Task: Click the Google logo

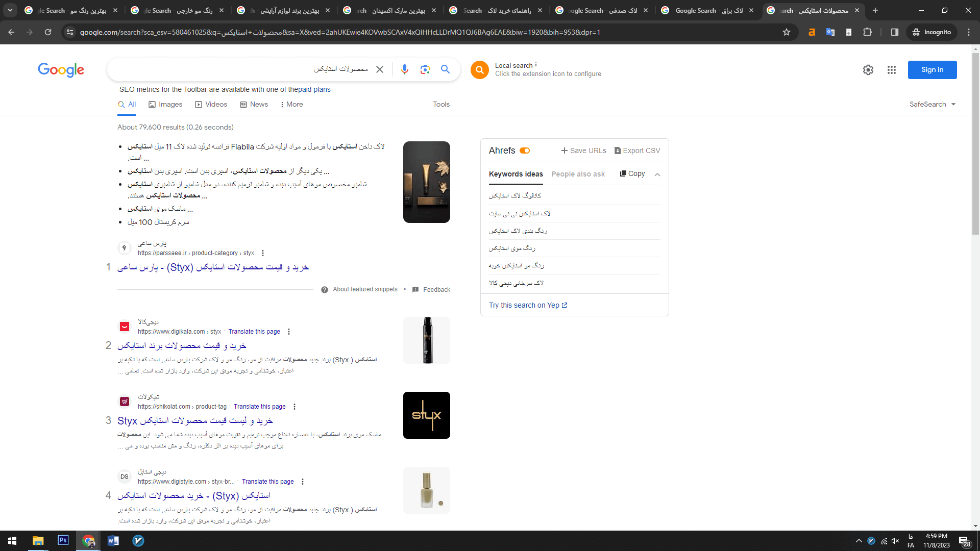Action: [61, 70]
